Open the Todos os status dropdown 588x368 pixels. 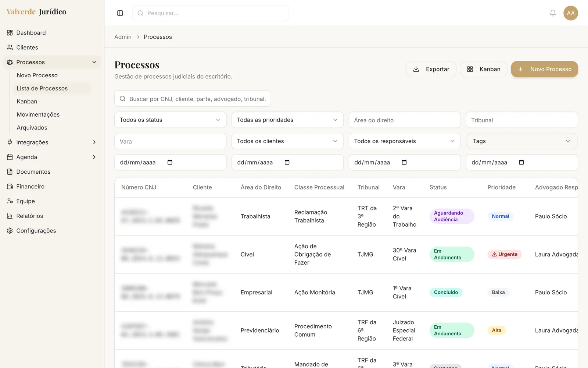tap(170, 120)
